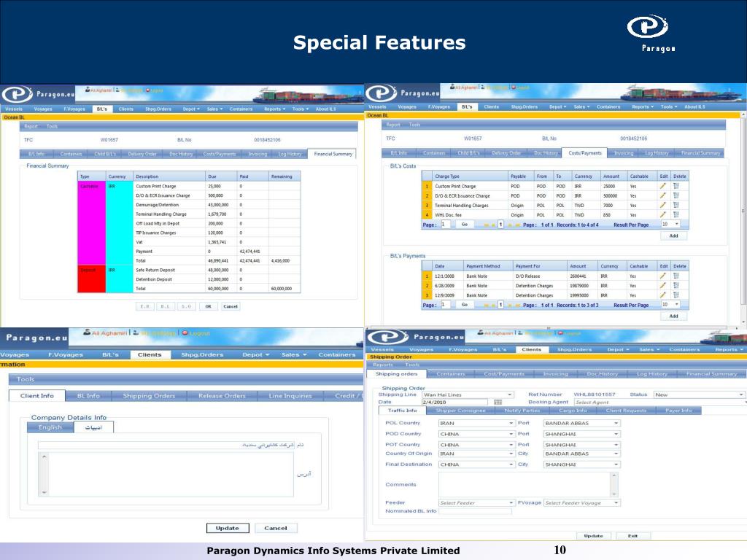
Task: Open the Payer Info tab
Action: 678,411
